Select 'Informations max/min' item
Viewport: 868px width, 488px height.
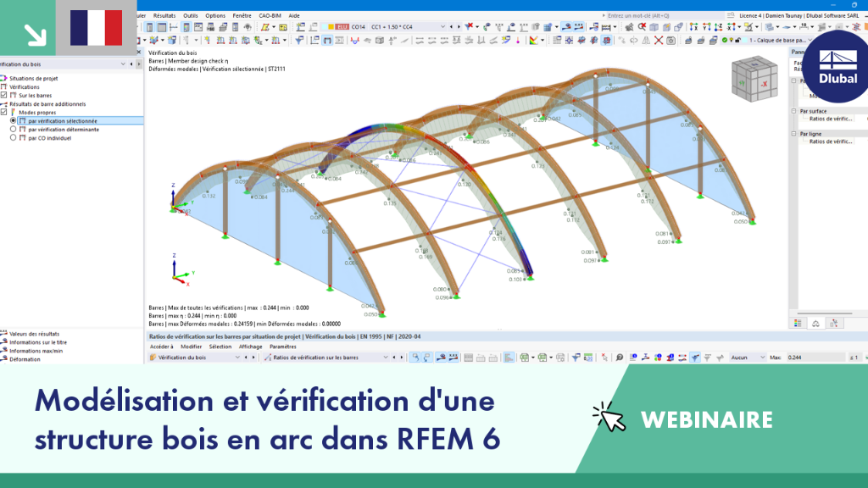(36, 351)
